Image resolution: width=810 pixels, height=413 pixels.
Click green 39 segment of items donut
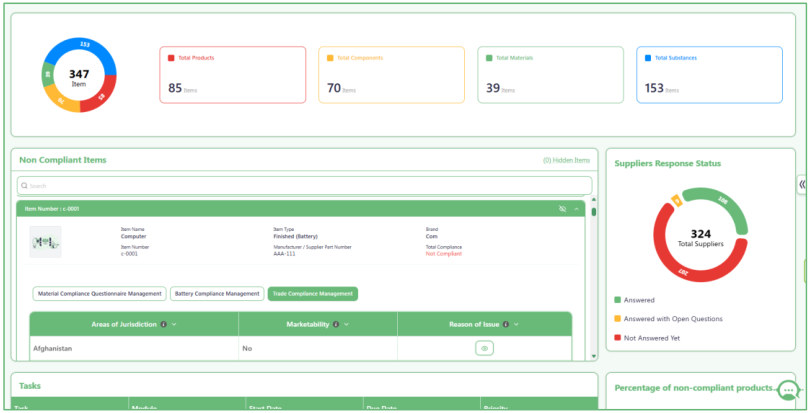click(x=48, y=74)
